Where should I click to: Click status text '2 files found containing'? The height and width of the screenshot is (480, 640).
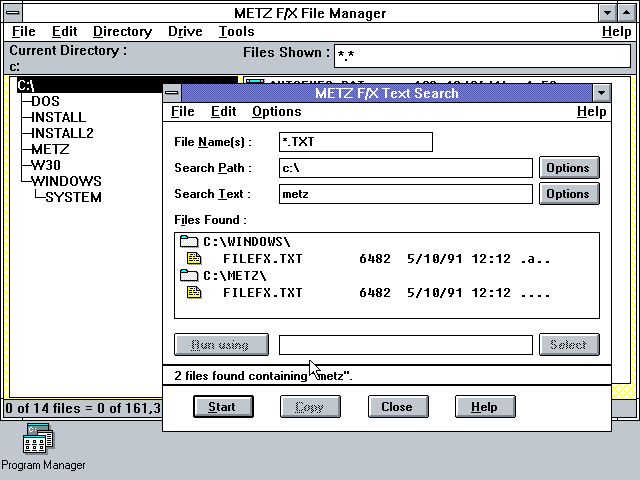point(241,376)
